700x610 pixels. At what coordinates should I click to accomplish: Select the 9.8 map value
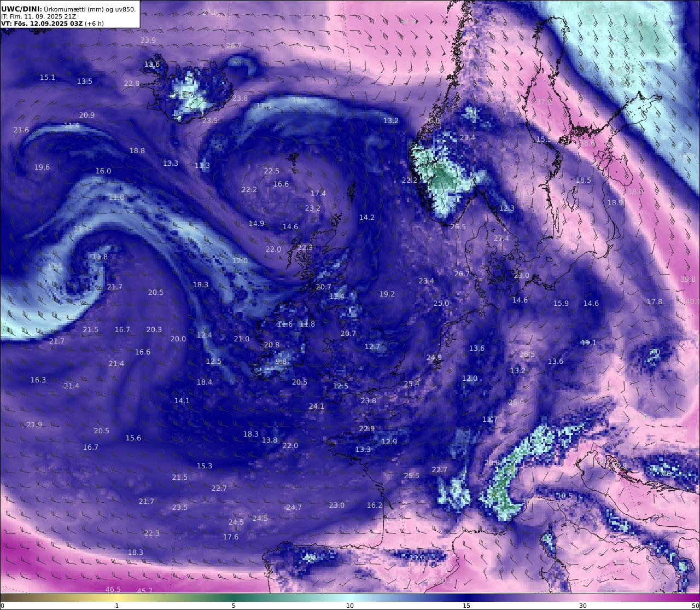tap(281, 362)
